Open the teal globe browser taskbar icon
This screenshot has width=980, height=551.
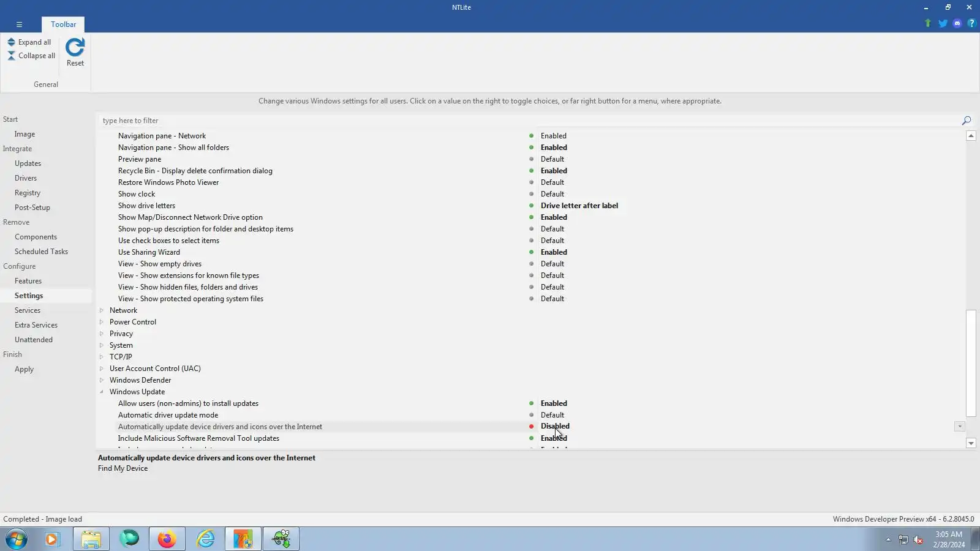tap(129, 539)
